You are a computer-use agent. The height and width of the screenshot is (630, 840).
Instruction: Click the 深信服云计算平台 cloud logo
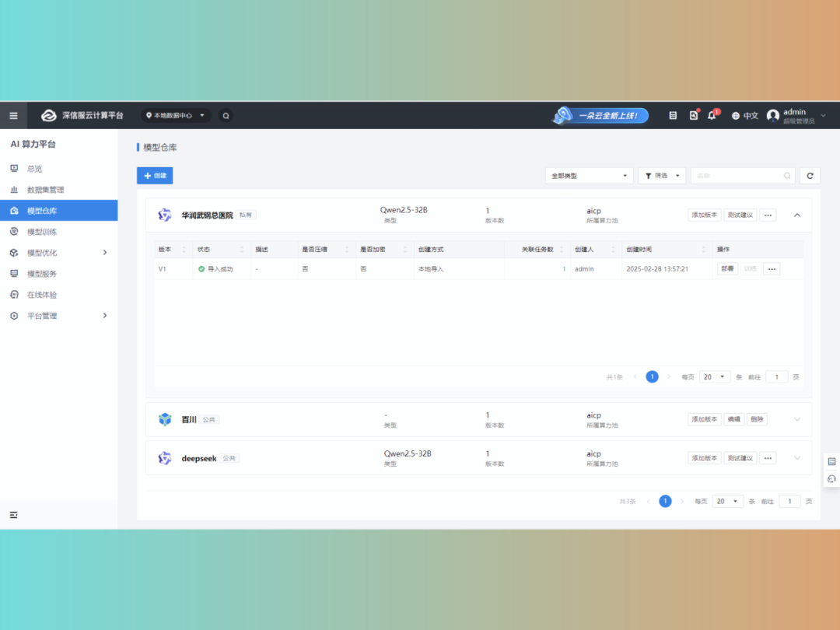tap(49, 116)
